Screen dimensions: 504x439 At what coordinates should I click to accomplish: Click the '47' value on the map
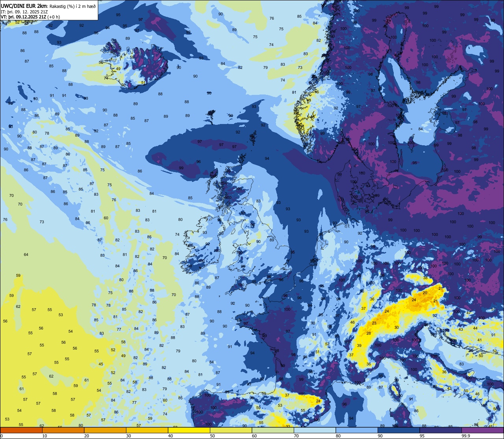(x=469, y=313)
